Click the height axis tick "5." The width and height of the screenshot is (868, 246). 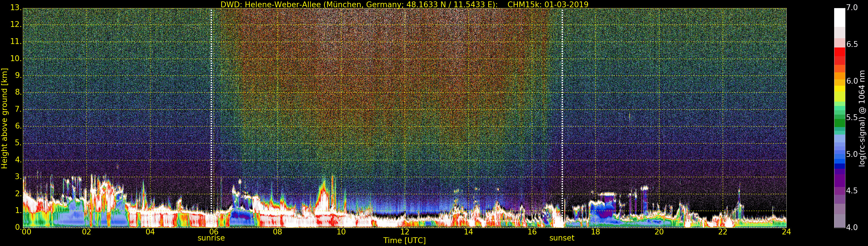coord(18,143)
